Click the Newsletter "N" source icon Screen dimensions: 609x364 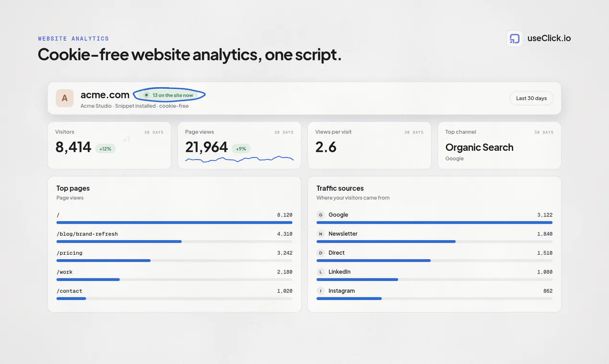tap(321, 234)
